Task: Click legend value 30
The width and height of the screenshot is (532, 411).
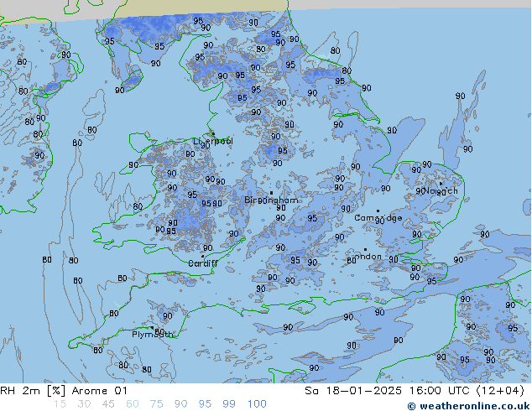Action: [84, 404]
